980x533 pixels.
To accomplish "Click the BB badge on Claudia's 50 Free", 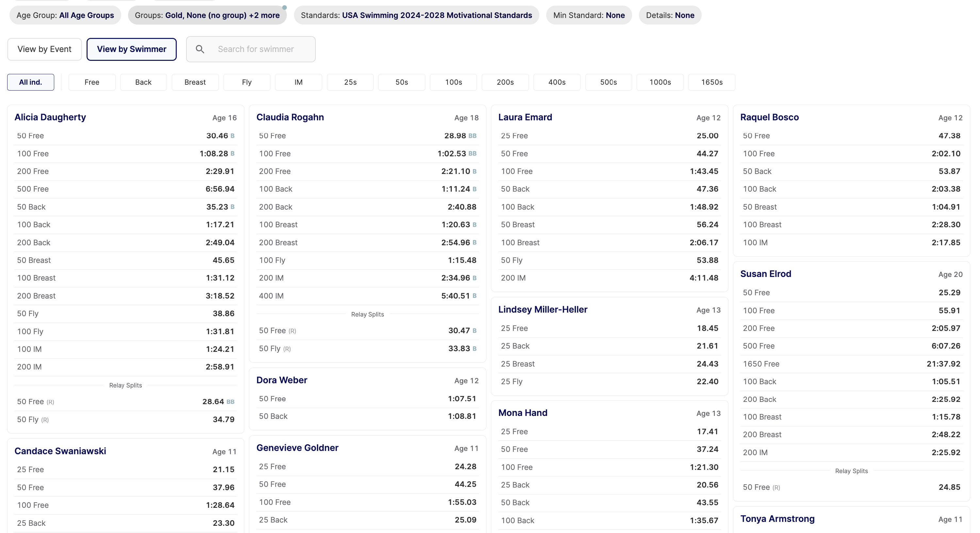I will point(472,136).
